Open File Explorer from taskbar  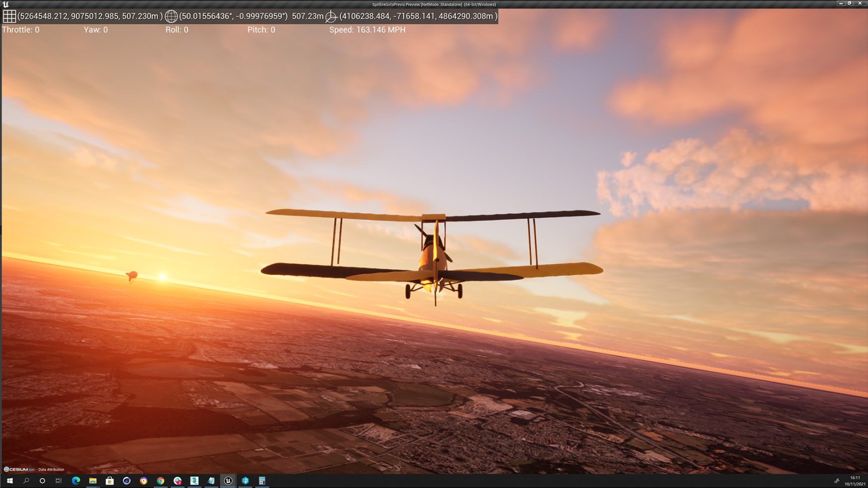93,481
